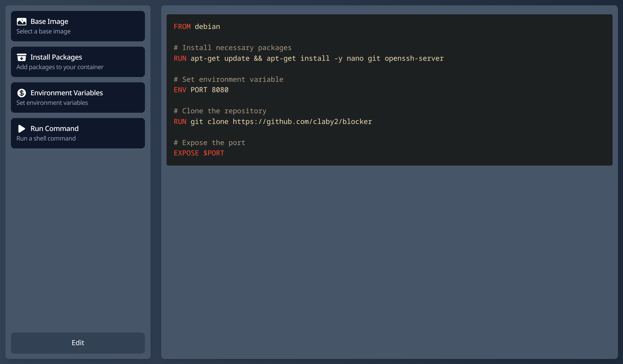Click 'Select a base image' subtitle text
The width and height of the screenshot is (623, 364).
pos(43,31)
